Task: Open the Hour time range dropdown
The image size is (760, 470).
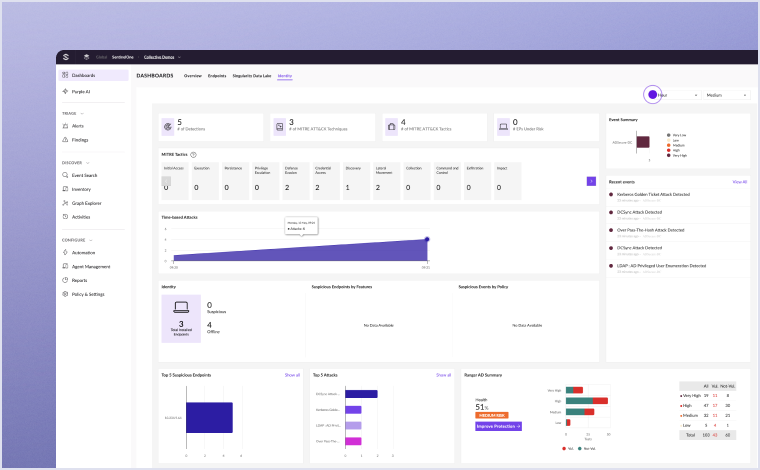Action: tap(675, 95)
